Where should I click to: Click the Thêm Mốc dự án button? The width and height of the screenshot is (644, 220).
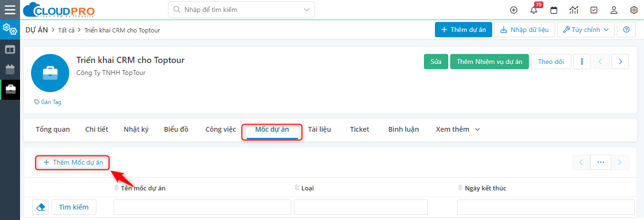click(x=73, y=162)
